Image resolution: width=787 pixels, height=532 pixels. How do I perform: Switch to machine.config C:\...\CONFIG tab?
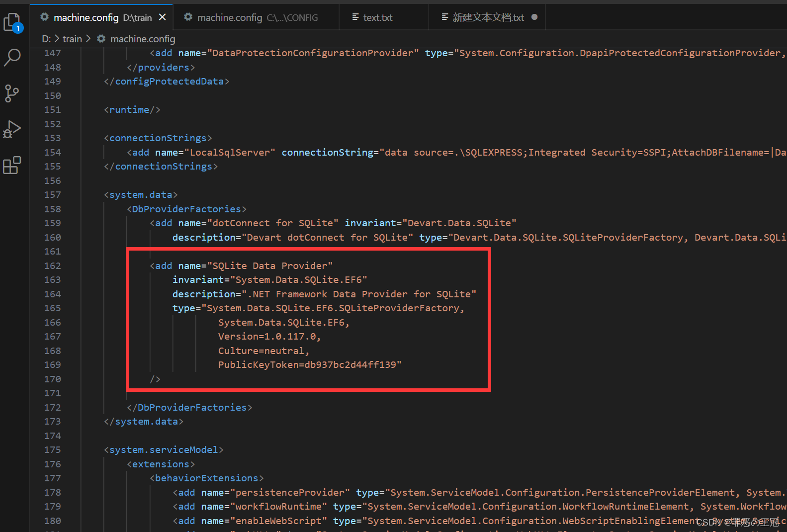(x=256, y=17)
